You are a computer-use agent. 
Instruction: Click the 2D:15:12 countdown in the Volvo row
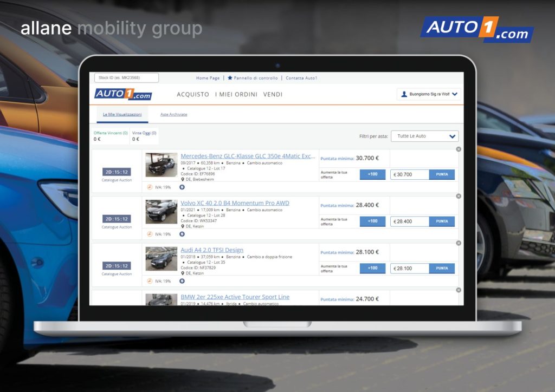[117, 219]
